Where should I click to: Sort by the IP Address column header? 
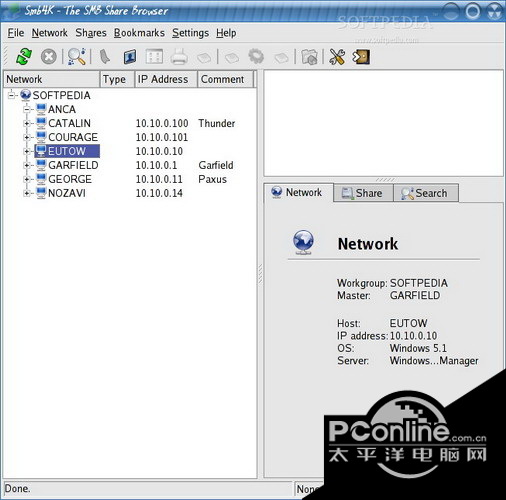point(166,79)
